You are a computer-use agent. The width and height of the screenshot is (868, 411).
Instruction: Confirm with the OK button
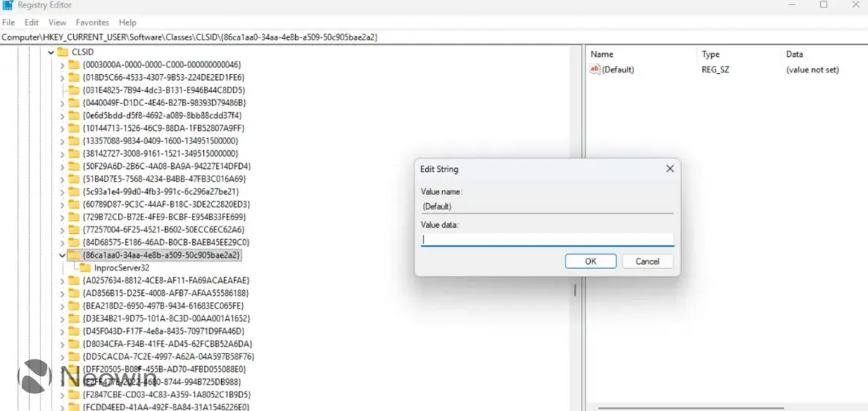(591, 262)
